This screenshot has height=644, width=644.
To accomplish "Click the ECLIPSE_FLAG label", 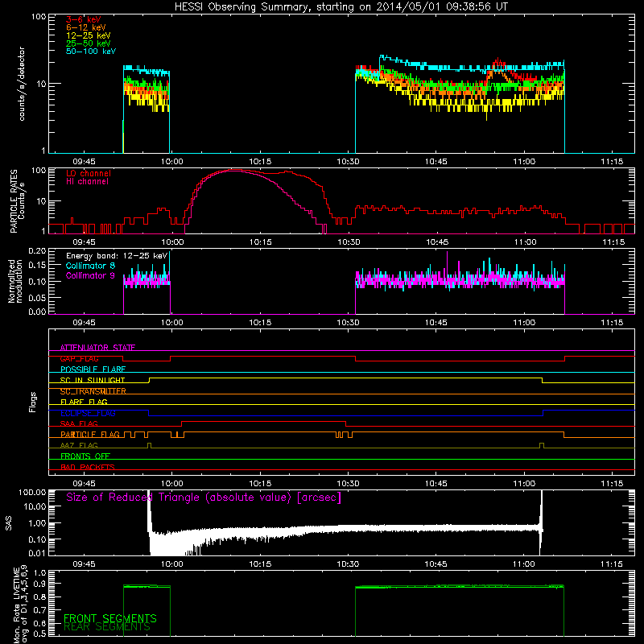I will [88, 413].
